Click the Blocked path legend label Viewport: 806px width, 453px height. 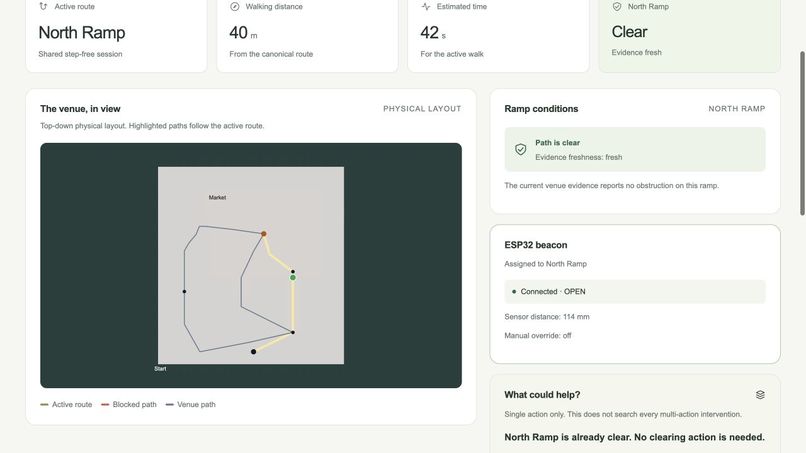click(x=135, y=405)
